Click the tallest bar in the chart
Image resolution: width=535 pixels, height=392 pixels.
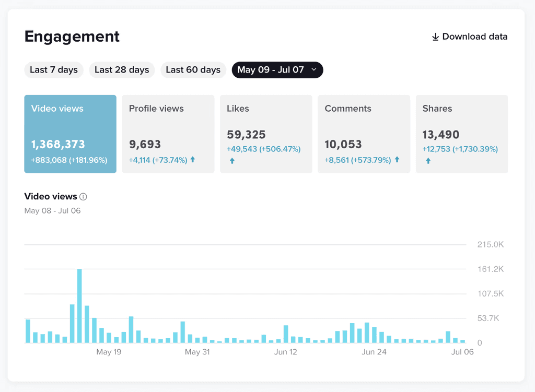click(79, 306)
